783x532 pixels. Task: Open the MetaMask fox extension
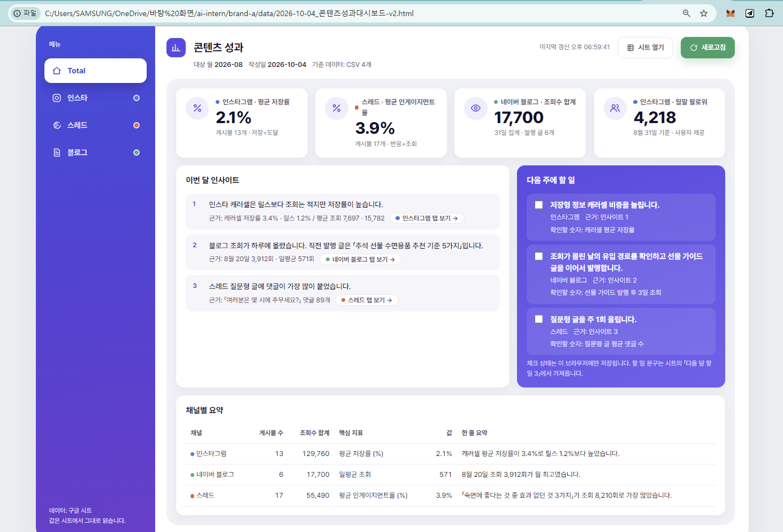[731, 13]
